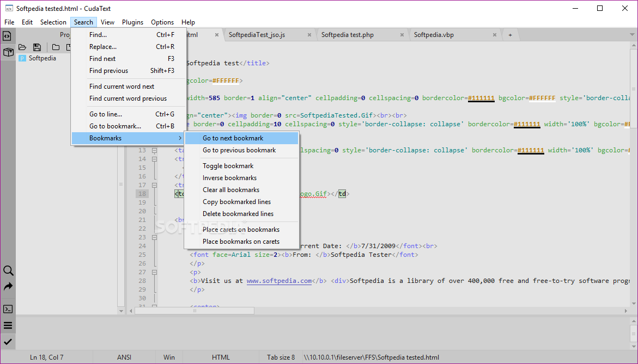
Task: Select Clear all bookmarks entry
Action: [x=242, y=190]
